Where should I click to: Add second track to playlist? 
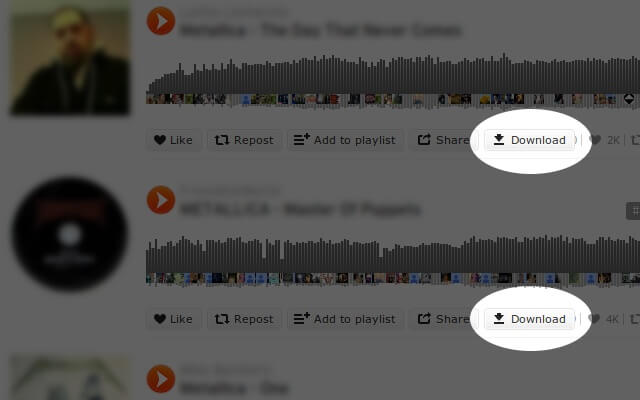click(345, 319)
